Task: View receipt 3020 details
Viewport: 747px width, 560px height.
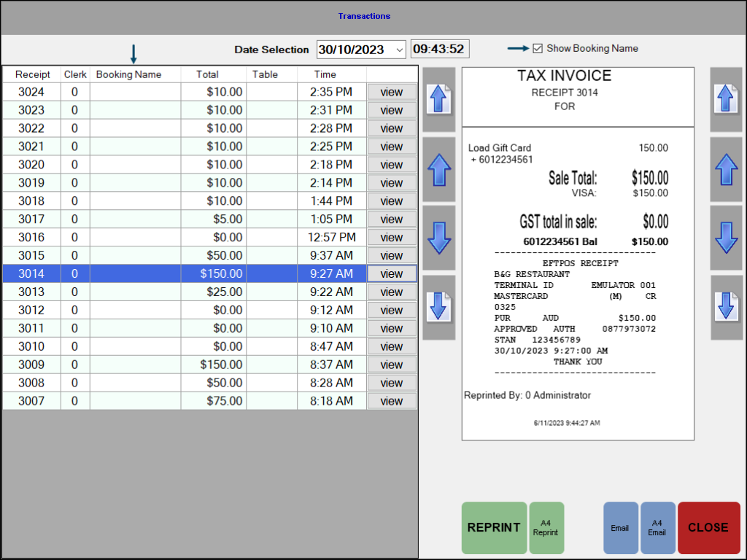Action: (392, 165)
